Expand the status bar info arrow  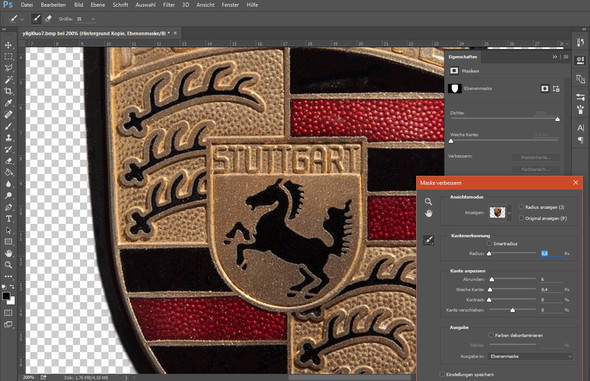tap(126, 377)
